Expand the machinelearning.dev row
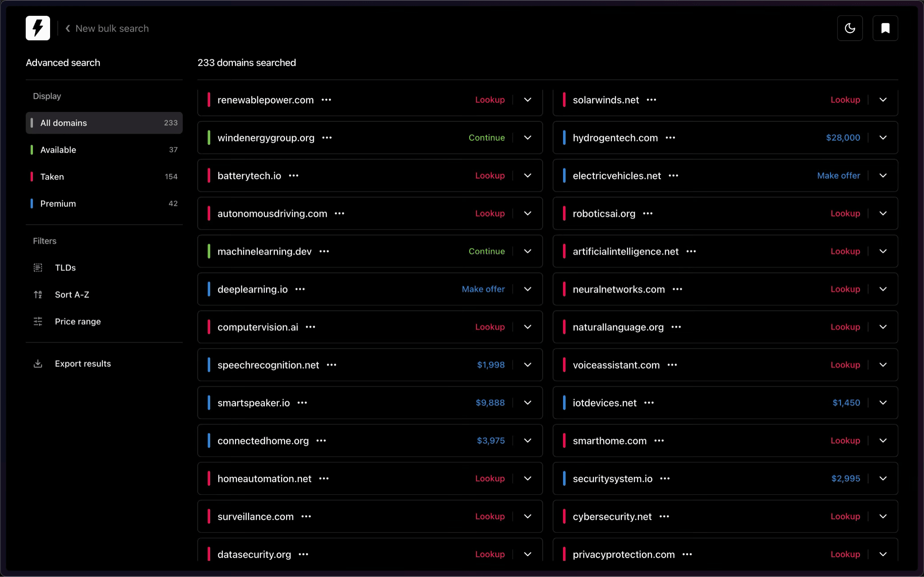This screenshot has width=924, height=577. click(527, 251)
